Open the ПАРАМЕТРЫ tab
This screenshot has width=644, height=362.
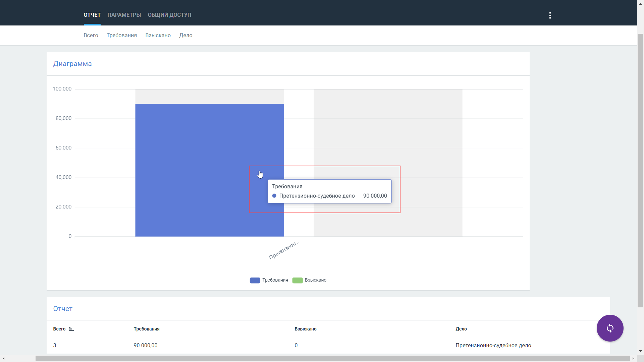point(124,15)
